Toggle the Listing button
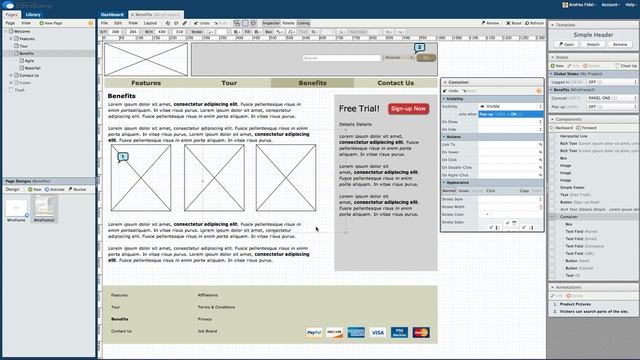Screen dimensions: 640x360 [x=303, y=23]
